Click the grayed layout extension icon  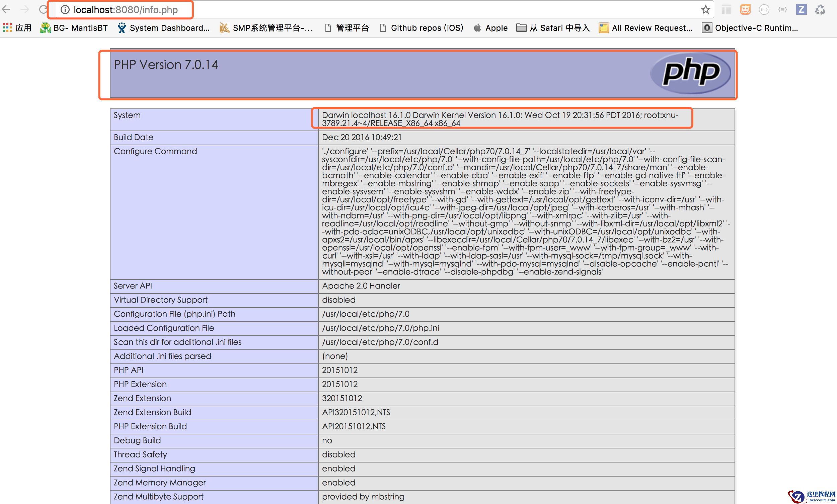[x=726, y=9]
